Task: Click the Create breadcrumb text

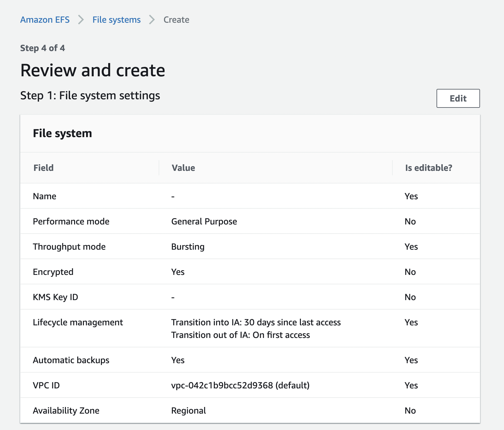Action: coord(176,20)
